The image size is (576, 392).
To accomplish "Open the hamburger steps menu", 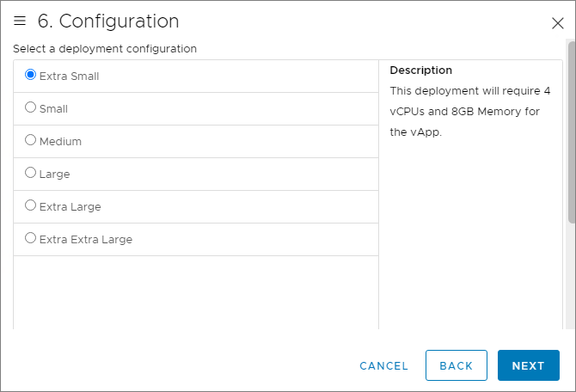I will 20,21.
